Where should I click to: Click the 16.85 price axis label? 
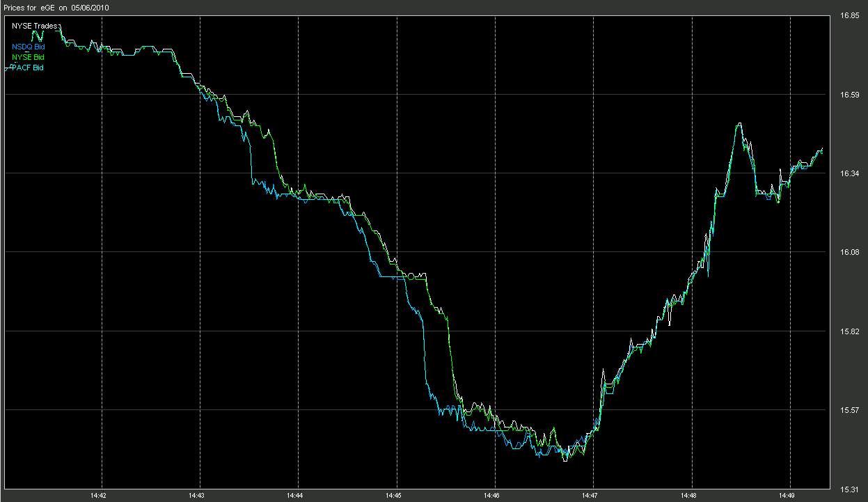pos(849,15)
